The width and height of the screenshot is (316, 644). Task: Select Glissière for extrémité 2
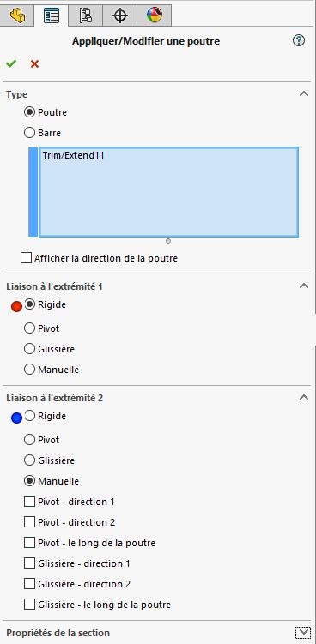pyautogui.click(x=29, y=460)
